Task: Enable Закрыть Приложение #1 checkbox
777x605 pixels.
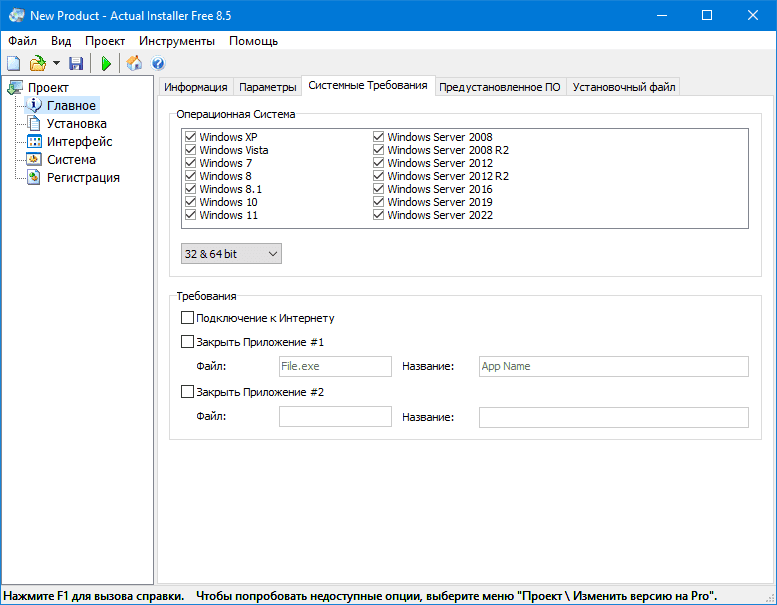Action: [x=187, y=342]
